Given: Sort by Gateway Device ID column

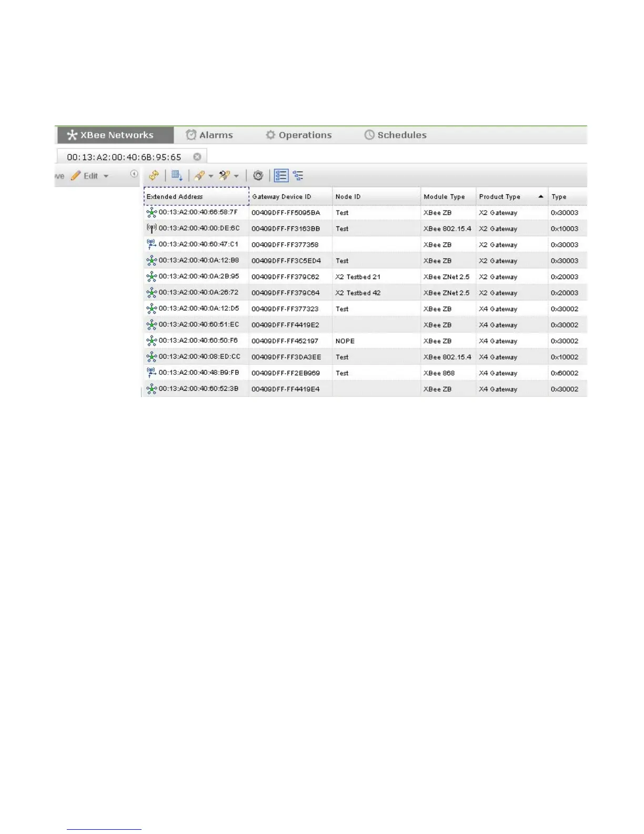Looking at the screenshot, I should 291,196.
